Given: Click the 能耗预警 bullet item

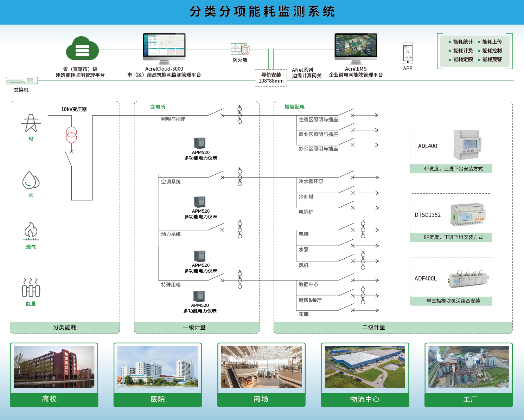Looking at the screenshot, I should tap(490, 59).
